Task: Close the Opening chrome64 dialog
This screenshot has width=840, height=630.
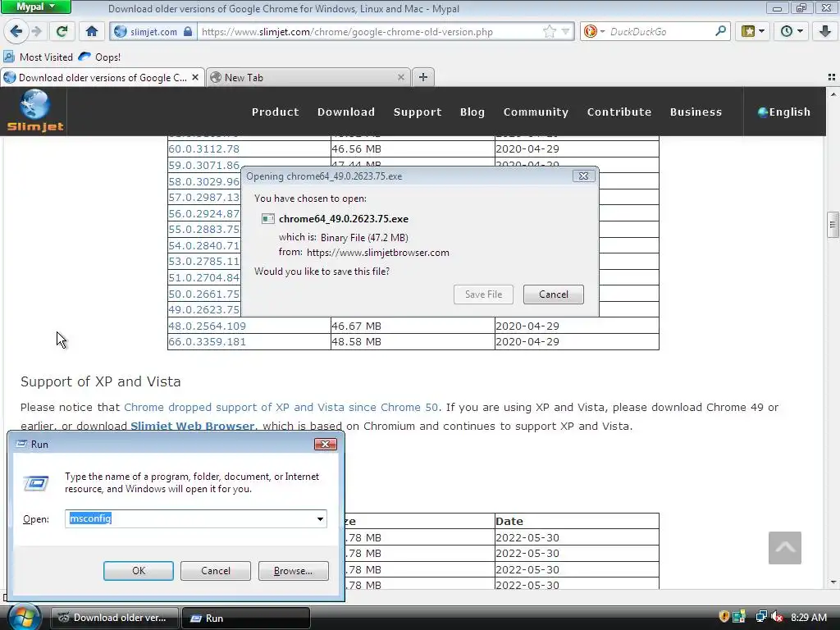Action: point(583,176)
